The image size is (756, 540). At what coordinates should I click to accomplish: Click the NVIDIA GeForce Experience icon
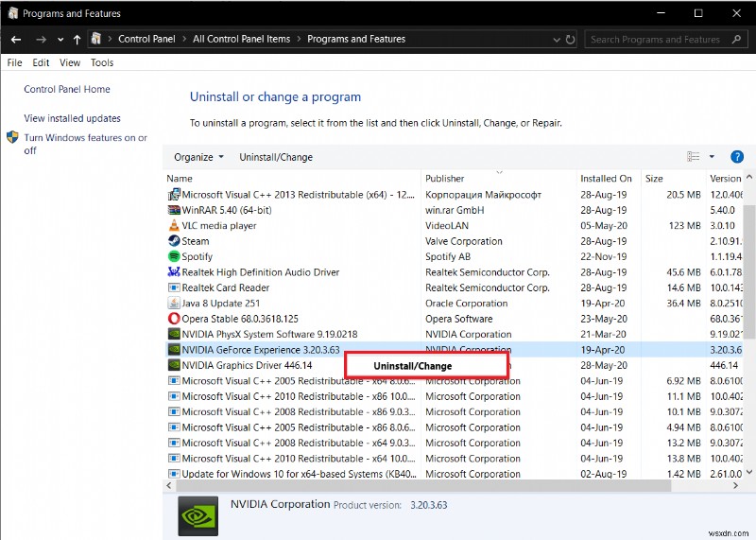[174, 349]
